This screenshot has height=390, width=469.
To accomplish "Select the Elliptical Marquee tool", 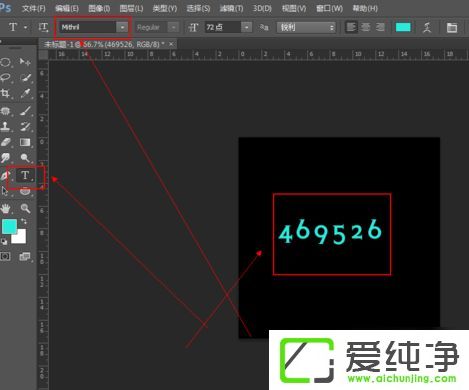I will pyautogui.click(x=6, y=62).
